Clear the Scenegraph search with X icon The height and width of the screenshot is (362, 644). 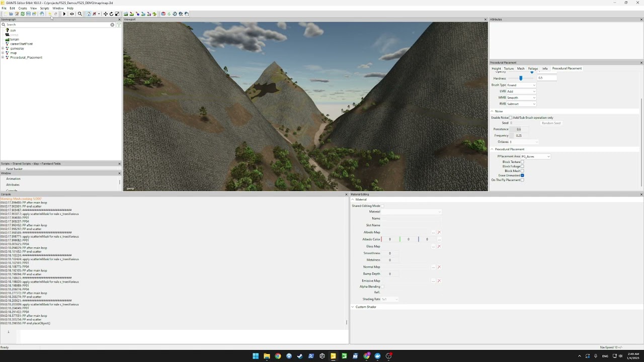(x=112, y=25)
